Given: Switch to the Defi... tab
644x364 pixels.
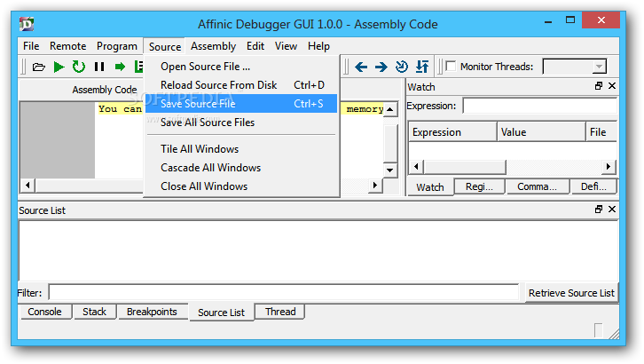Looking at the screenshot, I should 593,186.
